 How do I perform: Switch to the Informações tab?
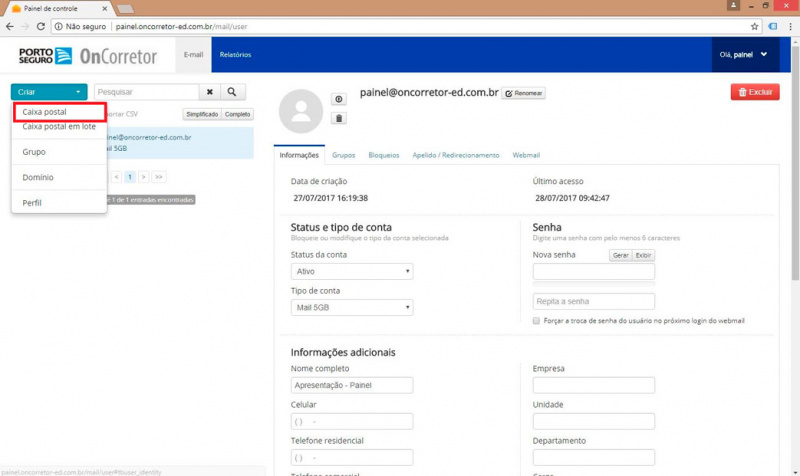pos(299,155)
